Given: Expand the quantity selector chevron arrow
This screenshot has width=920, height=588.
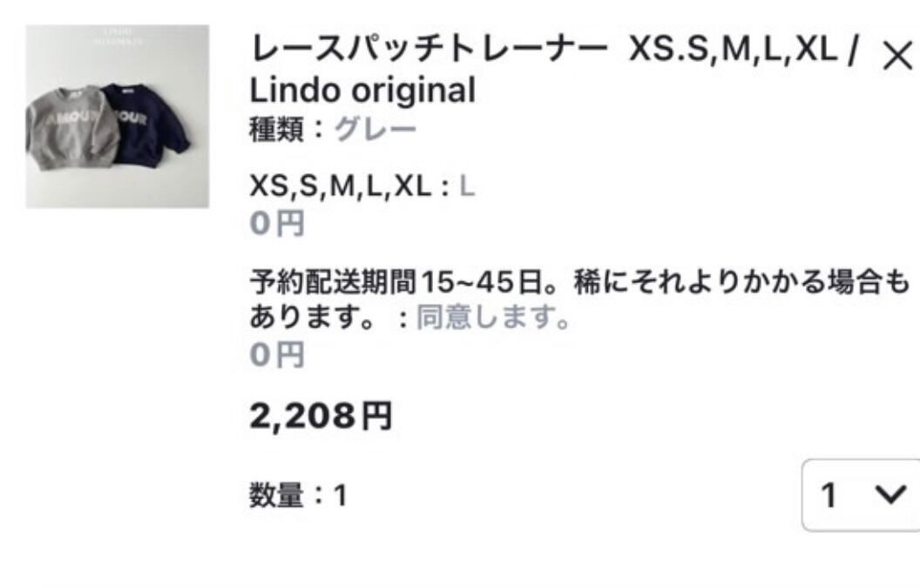Looking at the screenshot, I should point(890,494).
